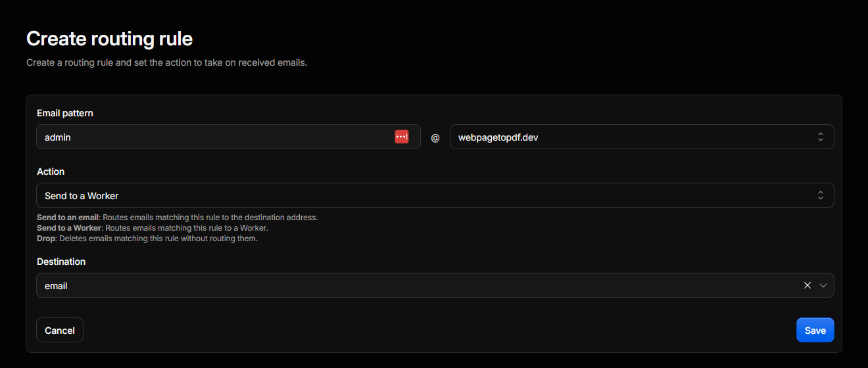Click the subtitle about received emails
This screenshot has height=368, width=868.
[167, 63]
